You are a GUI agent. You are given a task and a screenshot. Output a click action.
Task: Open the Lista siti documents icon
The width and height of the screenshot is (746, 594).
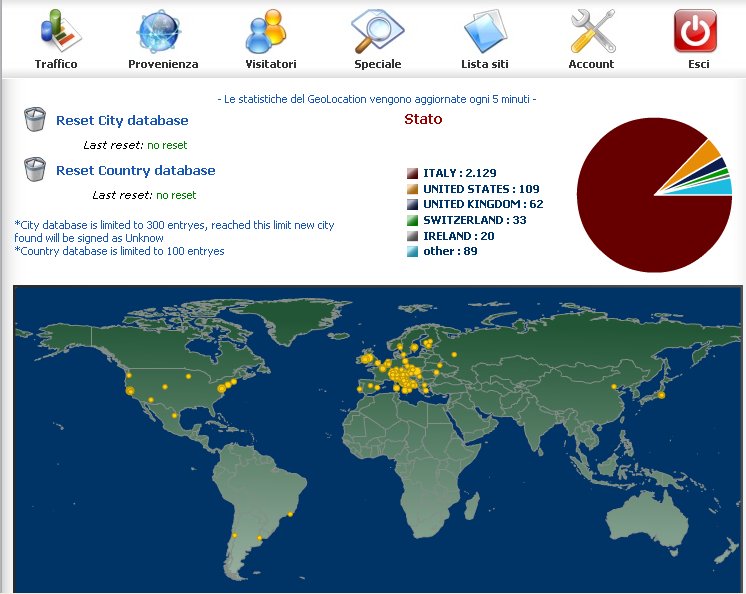pos(486,31)
